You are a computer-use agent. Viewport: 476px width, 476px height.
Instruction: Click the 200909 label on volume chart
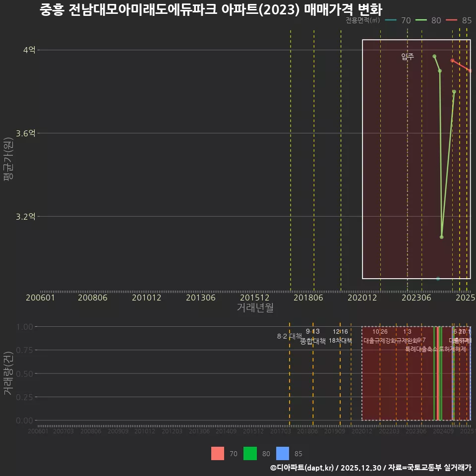[118, 431]
